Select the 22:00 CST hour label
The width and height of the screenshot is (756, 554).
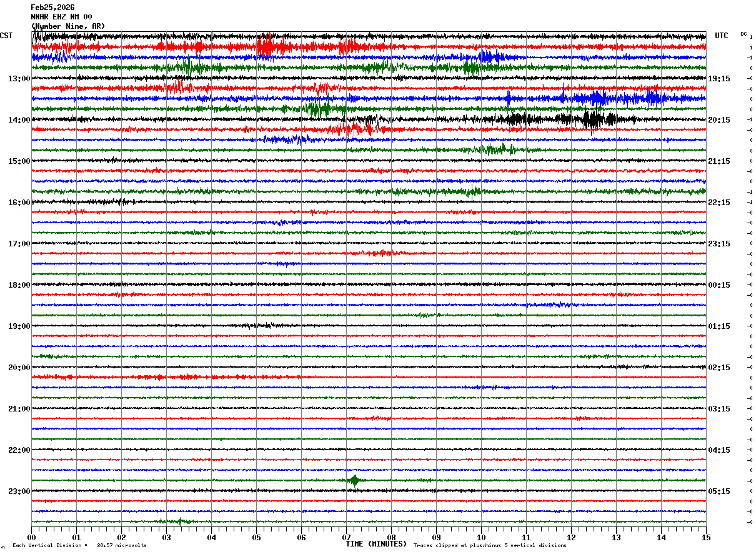coord(19,450)
